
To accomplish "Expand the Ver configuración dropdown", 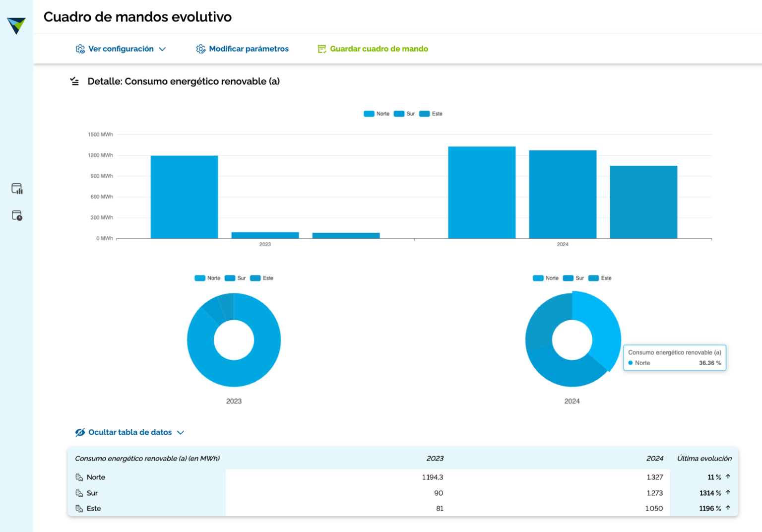I will (163, 49).
